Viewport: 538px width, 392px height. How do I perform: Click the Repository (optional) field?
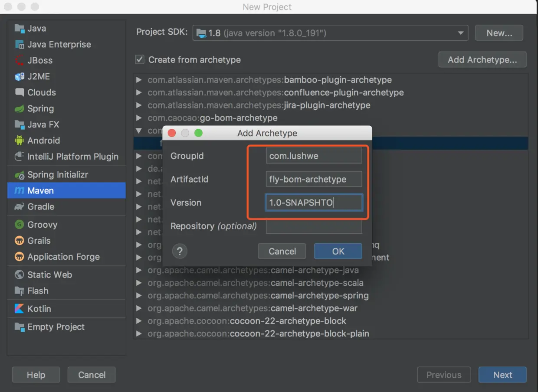point(314,226)
